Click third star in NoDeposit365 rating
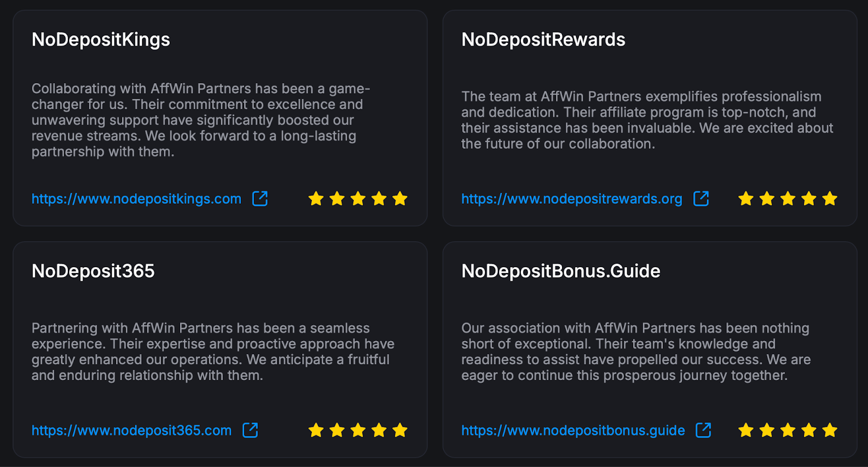The width and height of the screenshot is (868, 467). 358,431
